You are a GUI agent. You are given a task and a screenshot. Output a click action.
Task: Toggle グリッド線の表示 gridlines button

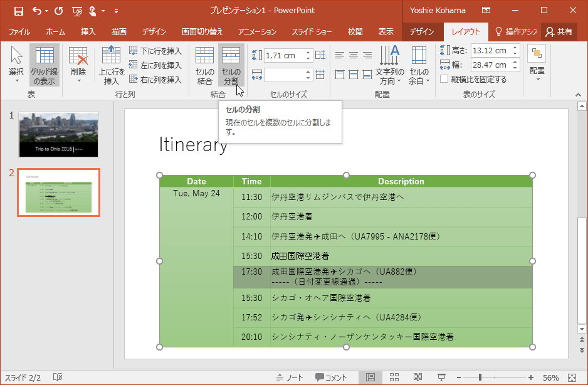point(45,65)
